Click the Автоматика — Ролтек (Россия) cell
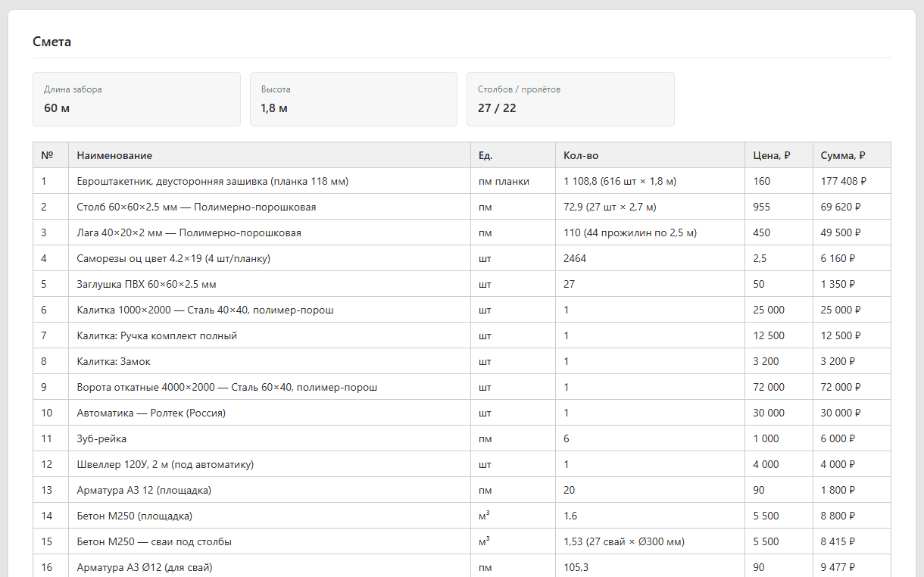This screenshot has height=577, width=924. pyautogui.click(x=270, y=413)
